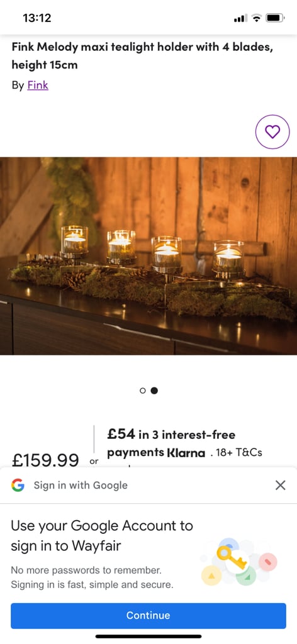
Task: Select the first image carousel dot
Action: [x=143, y=391]
